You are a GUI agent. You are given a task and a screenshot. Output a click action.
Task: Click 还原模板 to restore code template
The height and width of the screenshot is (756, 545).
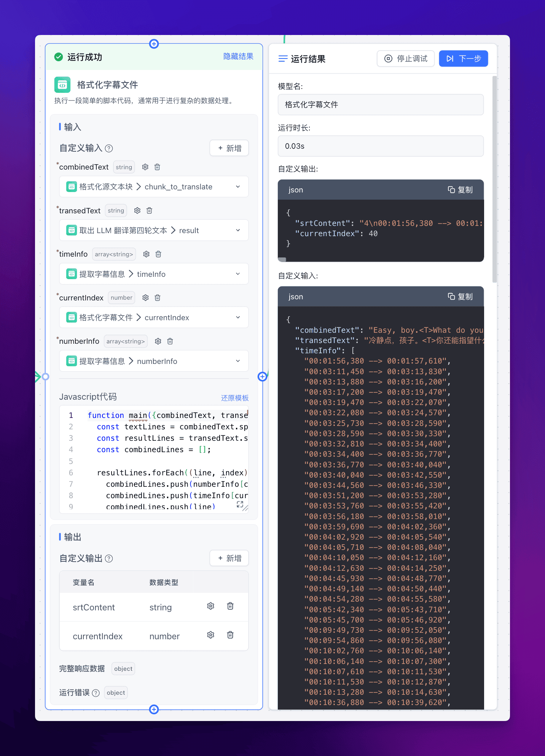point(234,398)
